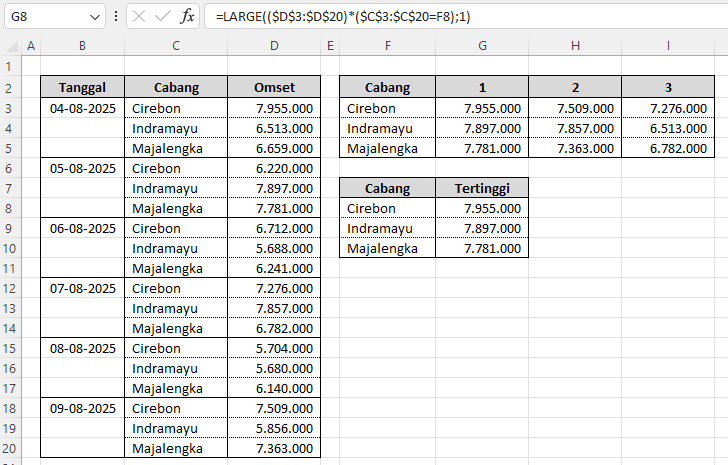Click cell G10 showing 7.781.000
Viewport: 728px width, 465px height.
click(482, 248)
